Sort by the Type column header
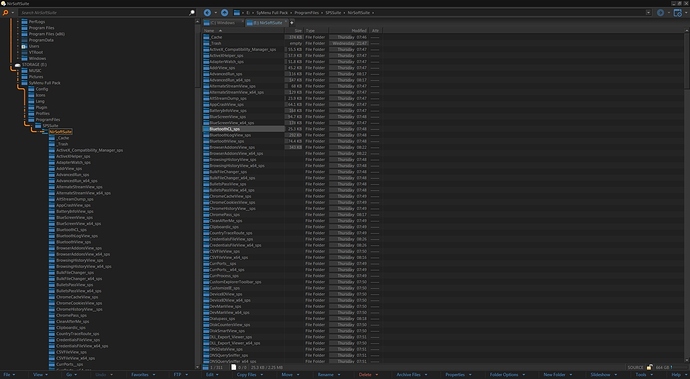 coord(316,31)
